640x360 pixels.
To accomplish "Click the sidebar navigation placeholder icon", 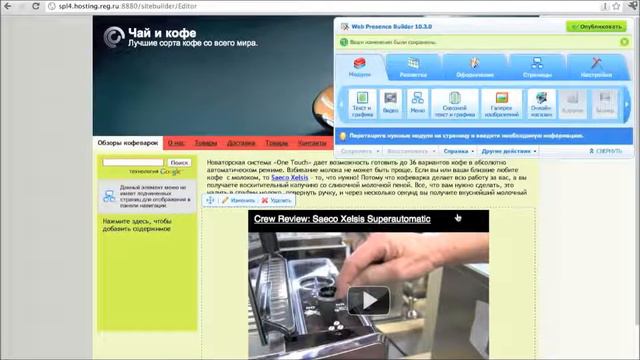I will pyautogui.click(x=109, y=196).
